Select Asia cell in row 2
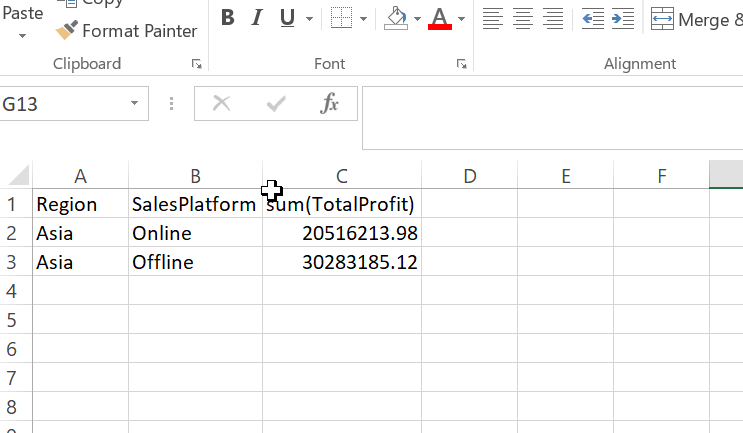The height and width of the screenshot is (433, 743). [81, 233]
